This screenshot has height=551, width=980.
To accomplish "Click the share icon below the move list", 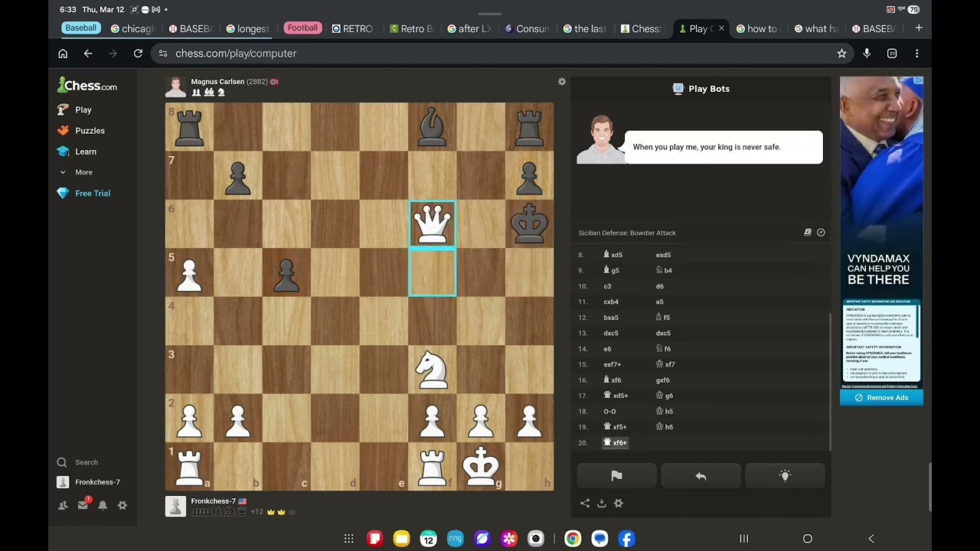I will (x=585, y=504).
